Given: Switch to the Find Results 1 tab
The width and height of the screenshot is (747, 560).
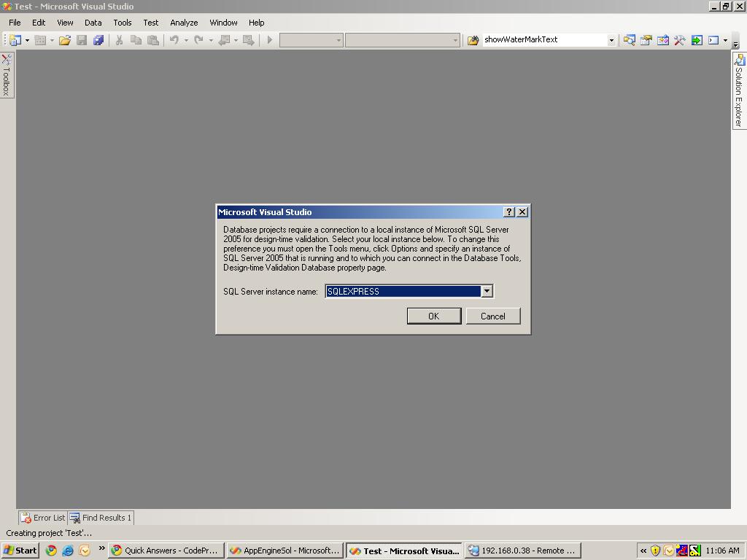Looking at the screenshot, I should pos(101,518).
